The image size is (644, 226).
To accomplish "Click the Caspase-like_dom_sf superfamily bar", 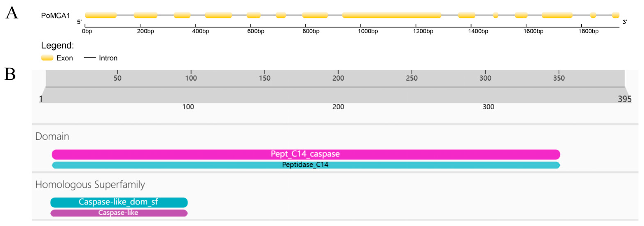I will coord(119,202).
